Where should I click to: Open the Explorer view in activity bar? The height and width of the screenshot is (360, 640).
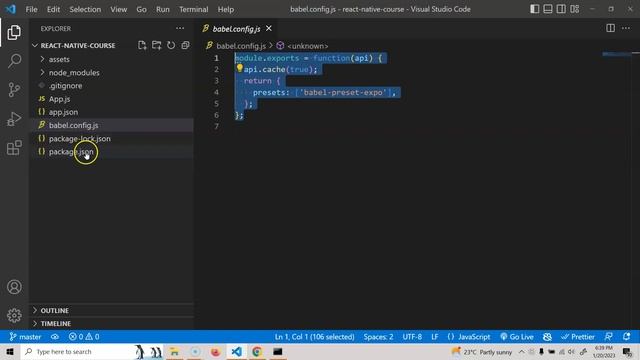tap(14, 33)
